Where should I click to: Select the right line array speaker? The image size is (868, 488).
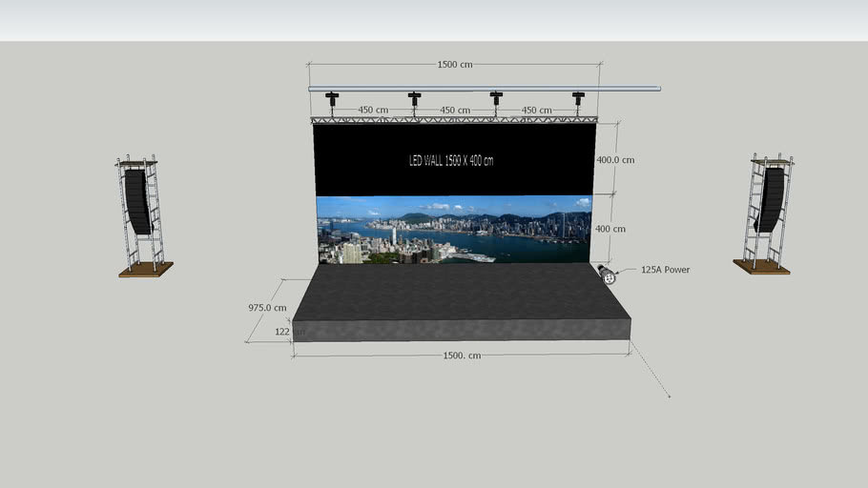771,200
